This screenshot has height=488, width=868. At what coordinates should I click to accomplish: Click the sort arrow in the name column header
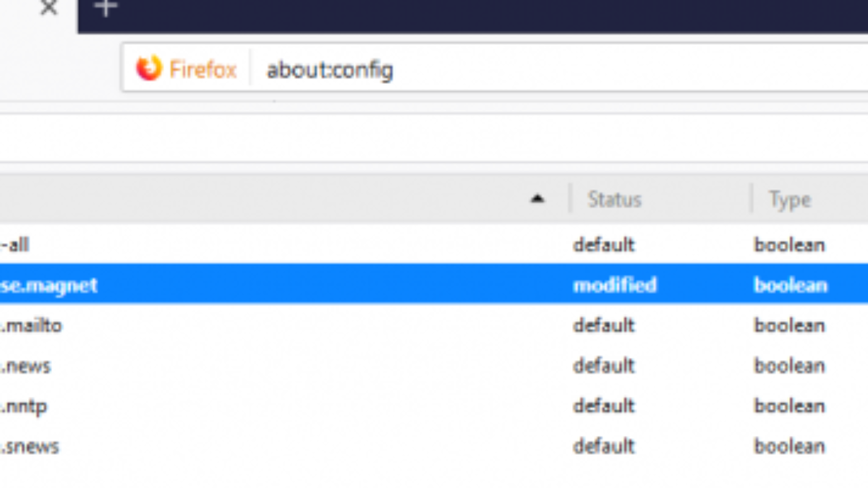point(537,199)
